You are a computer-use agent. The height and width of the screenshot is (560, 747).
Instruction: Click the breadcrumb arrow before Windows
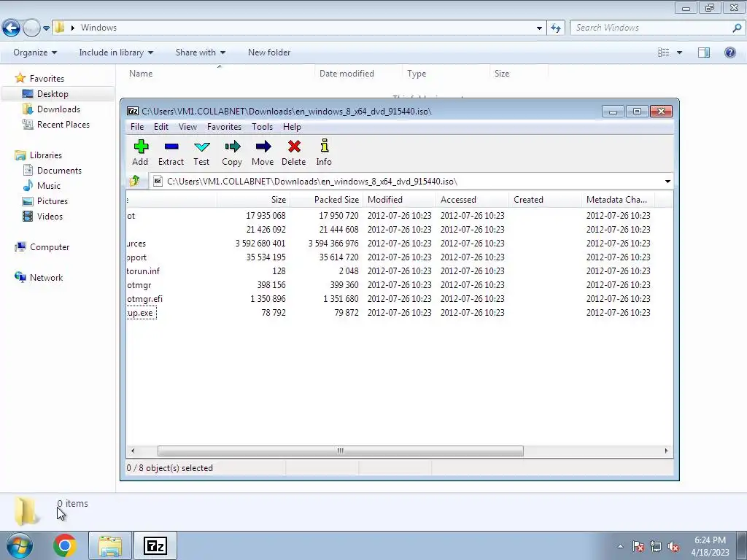click(72, 28)
